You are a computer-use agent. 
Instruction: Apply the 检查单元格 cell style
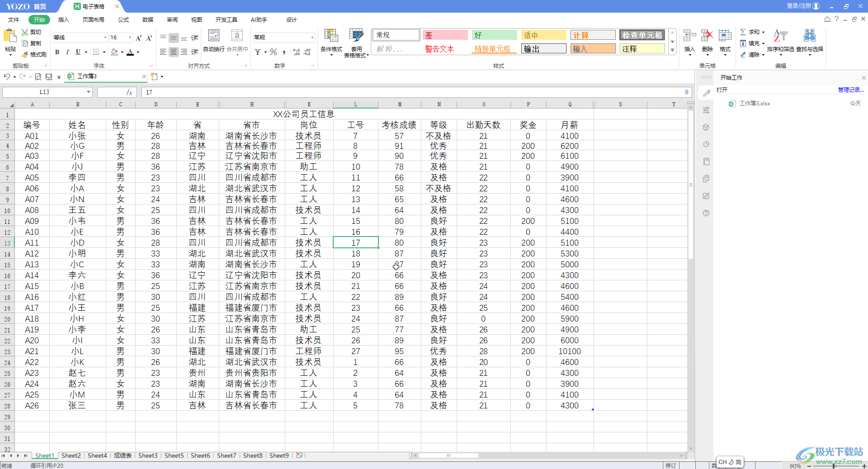[642, 35]
